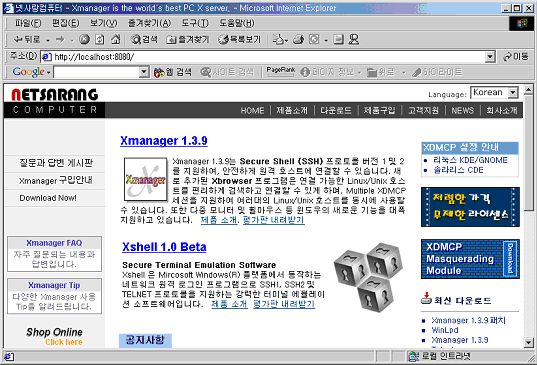Viewport: 537px width, 365px height.
Task: Open the Google logo menu arrow
Action: coord(49,73)
